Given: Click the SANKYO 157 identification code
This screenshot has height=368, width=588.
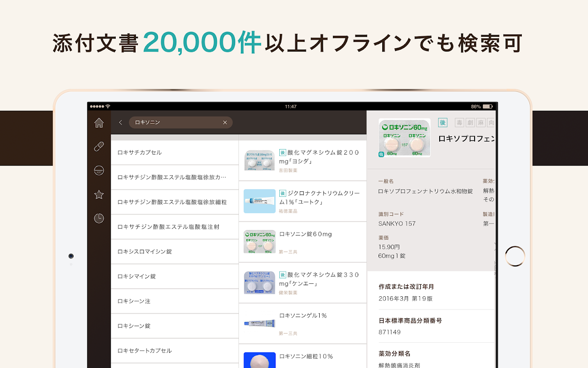Looking at the screenshot, I should pyautogui.click(x=397, y=224).
